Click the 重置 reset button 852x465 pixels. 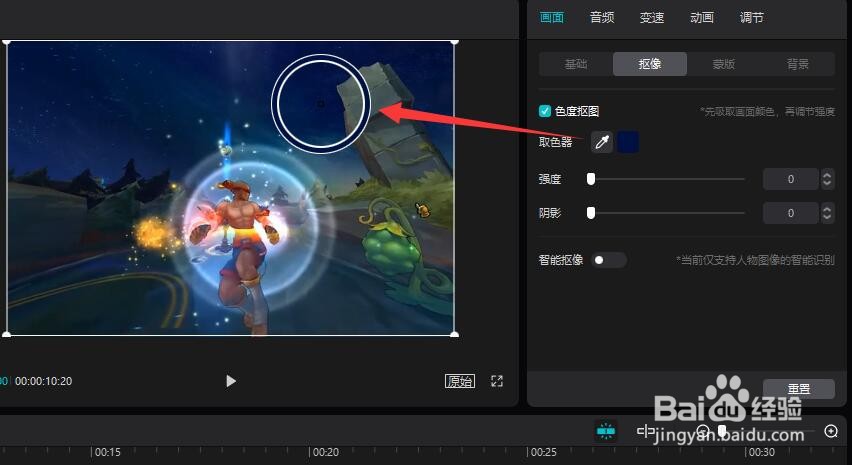pos(799,388)
